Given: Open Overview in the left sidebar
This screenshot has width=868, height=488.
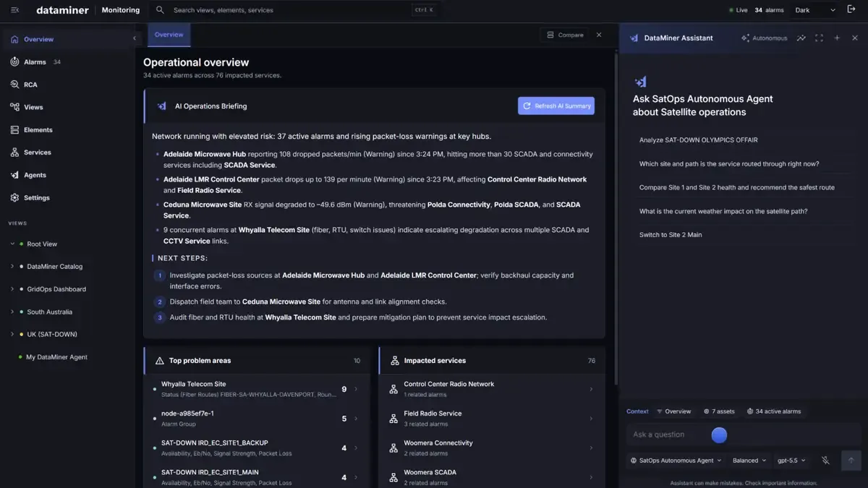Looking at the screenshot, I should (x=69, y=39).
